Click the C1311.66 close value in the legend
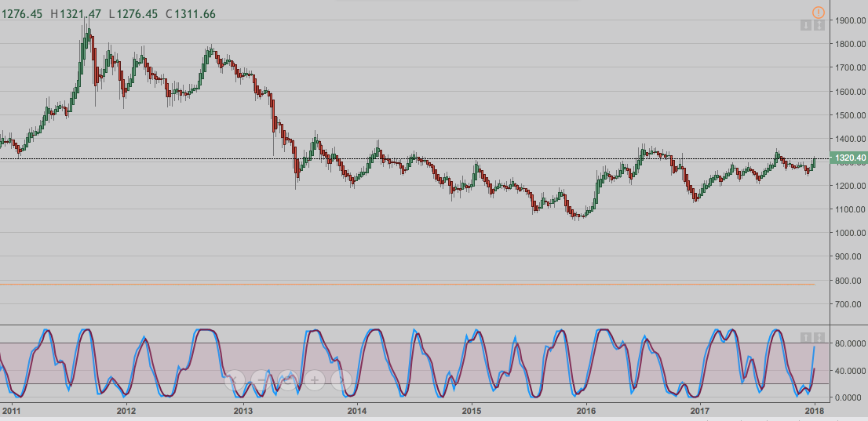 tap(191, 14)
